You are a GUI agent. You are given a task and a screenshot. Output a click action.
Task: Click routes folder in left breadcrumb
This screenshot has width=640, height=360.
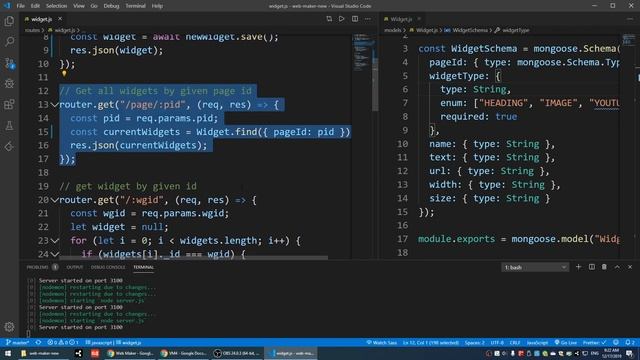(32, 30)
